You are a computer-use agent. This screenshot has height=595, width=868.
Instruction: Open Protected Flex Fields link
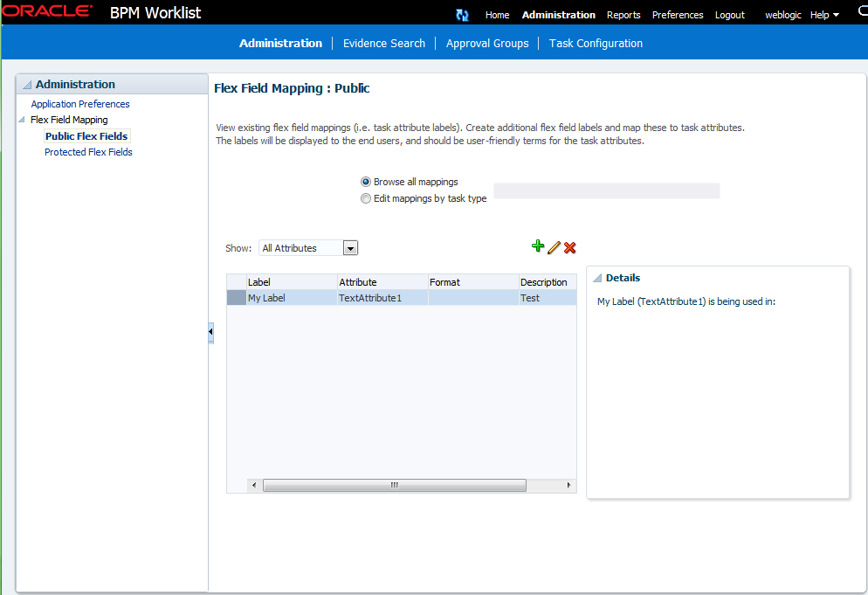click(88, 152)
